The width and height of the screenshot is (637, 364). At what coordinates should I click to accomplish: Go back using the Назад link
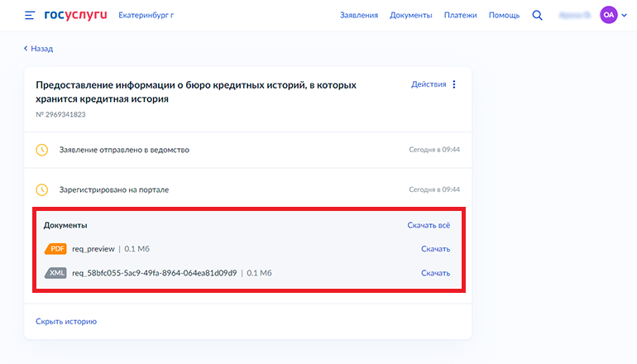(x=38, y=49)
